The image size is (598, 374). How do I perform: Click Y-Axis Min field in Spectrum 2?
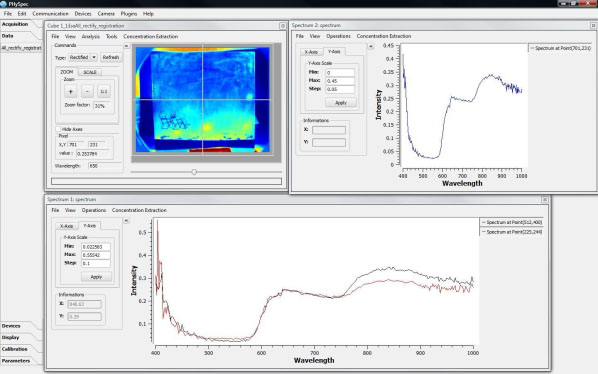click(340, 72)
